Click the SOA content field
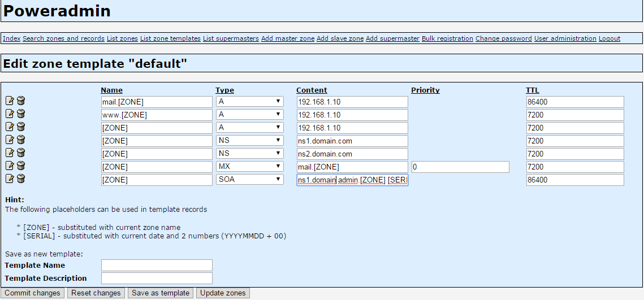Image resolution: width=644 pixels, height=300 pixels. click(352, 180)
